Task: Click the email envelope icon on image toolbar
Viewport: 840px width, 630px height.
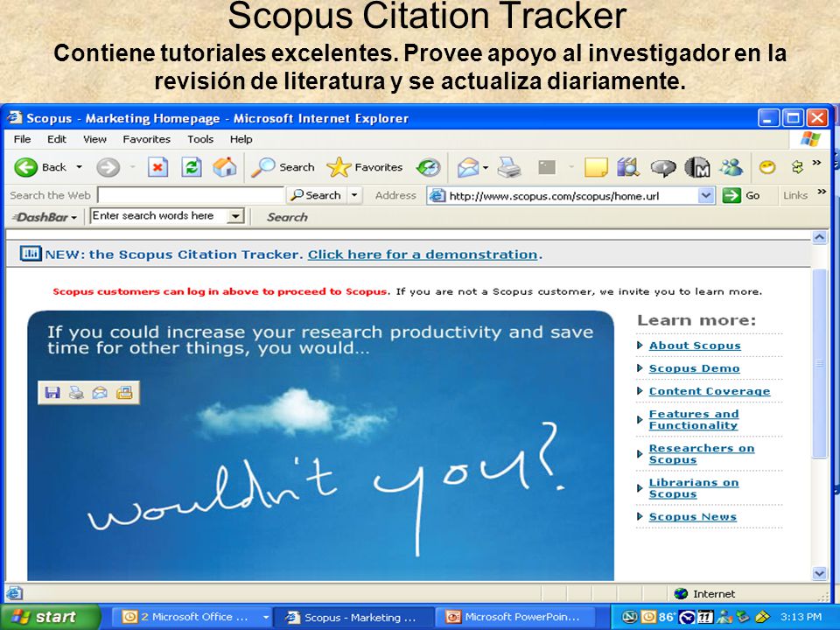Action: (x=100, y=393)
